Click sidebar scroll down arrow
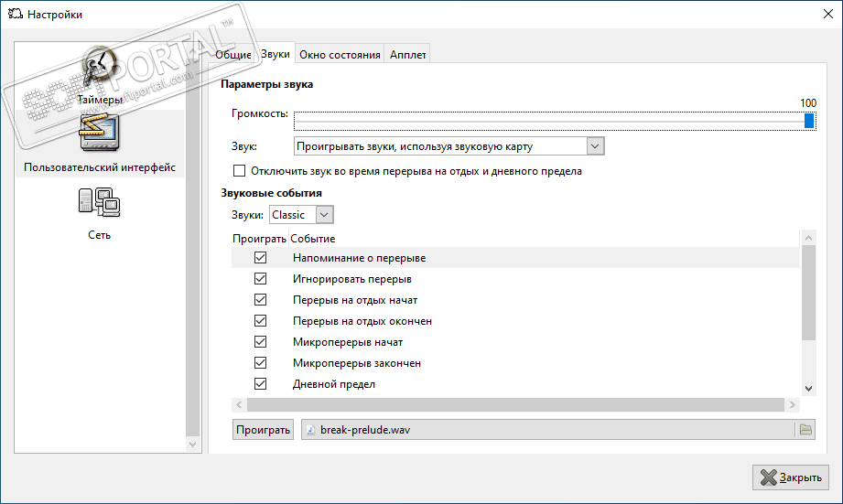This screenshot has height=504, width=843. point(192,445)
